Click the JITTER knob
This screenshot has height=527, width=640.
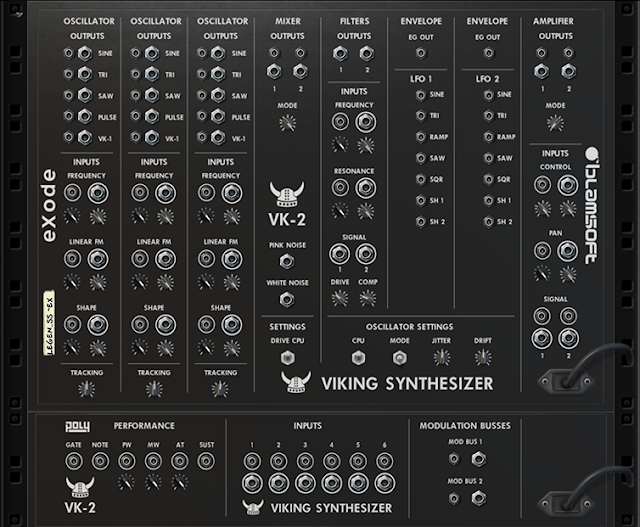point(442,358)
